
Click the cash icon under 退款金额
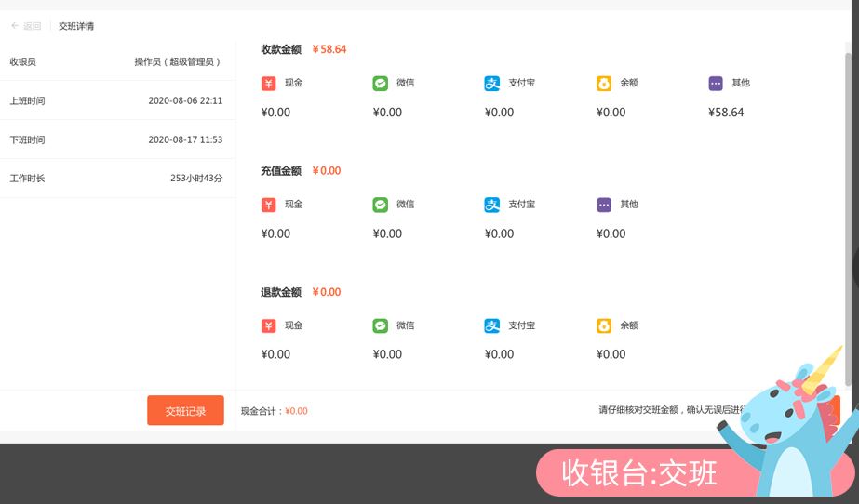tap(269, 326)
